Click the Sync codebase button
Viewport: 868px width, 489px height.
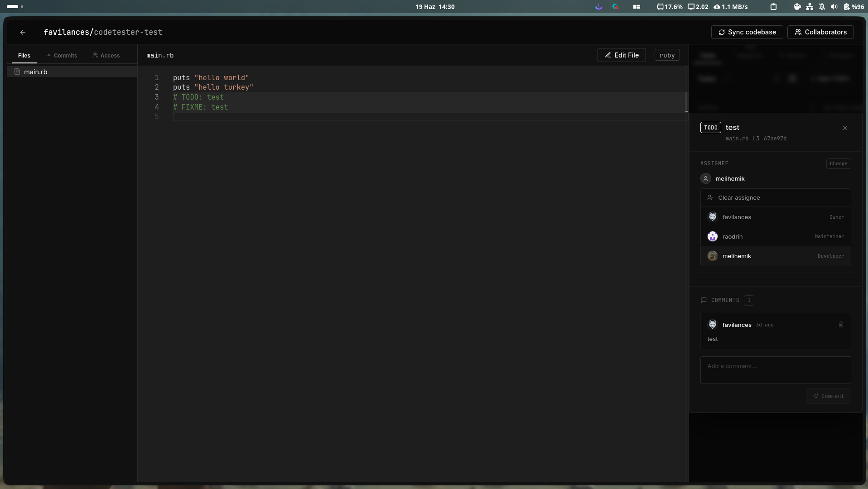(747, 32)
